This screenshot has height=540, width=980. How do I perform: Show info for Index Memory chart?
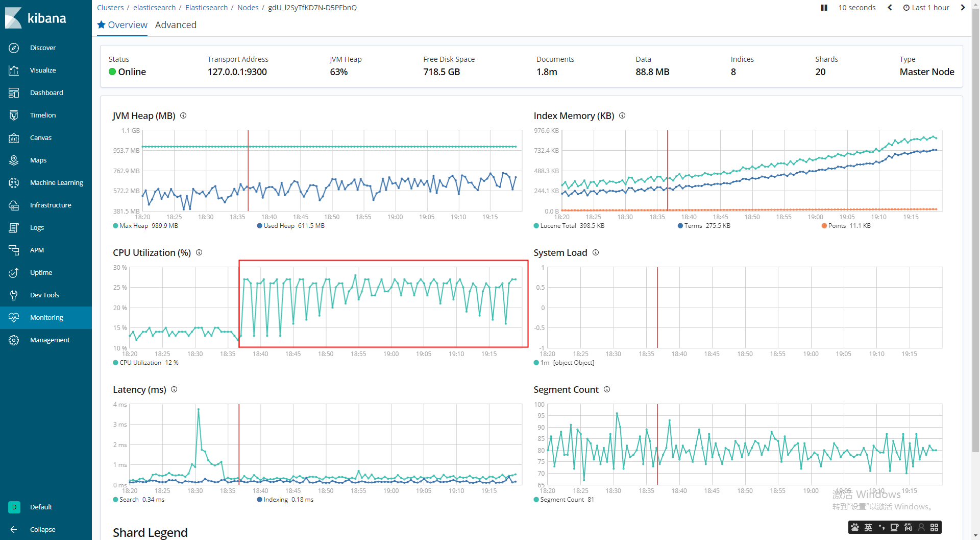tap(622, 115)
